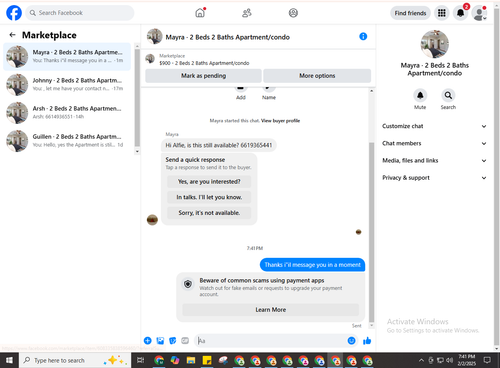Open Mayra conversation in chat list
Image resolution: width=500 pixels, height=368 pixels.
(x=67, y=56)
